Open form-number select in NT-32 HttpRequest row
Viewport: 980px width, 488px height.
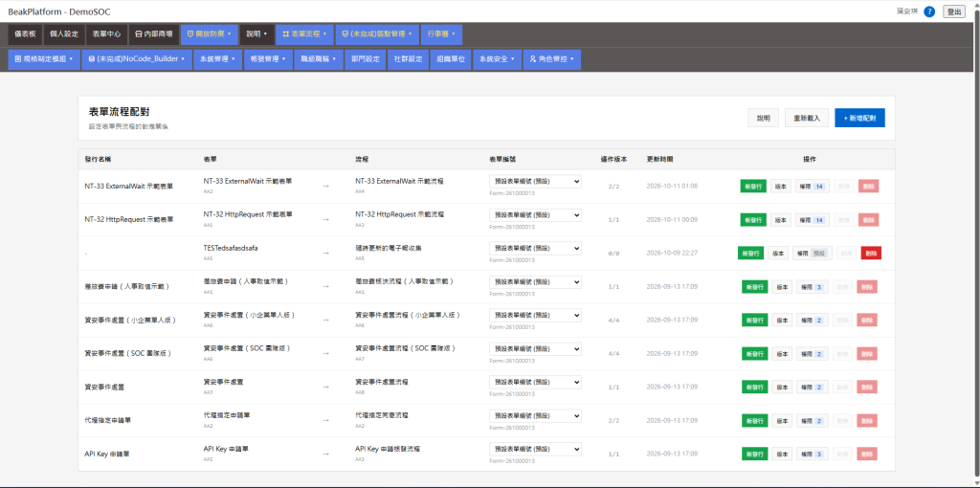[535, 214]
